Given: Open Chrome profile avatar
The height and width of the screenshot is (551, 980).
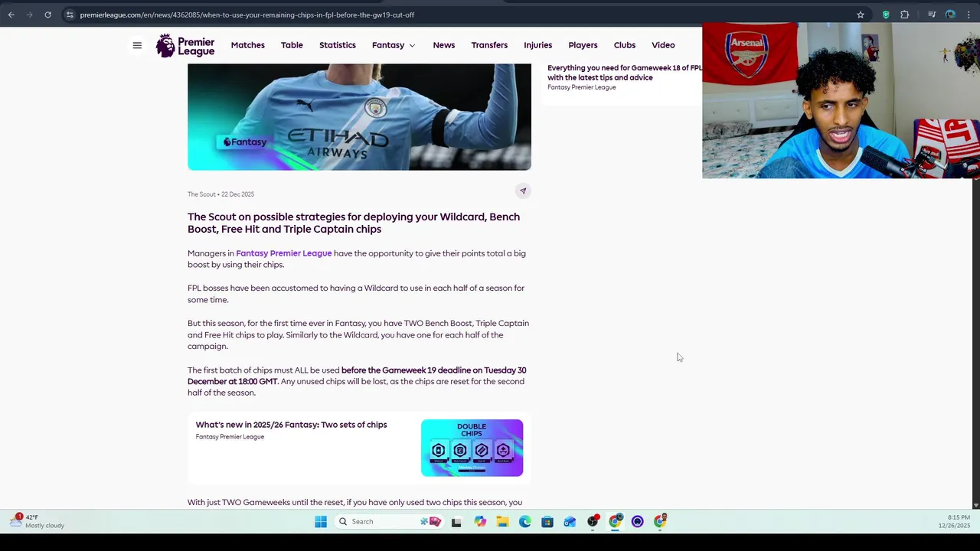Looking at the screenshot, I should coord(950,15).
